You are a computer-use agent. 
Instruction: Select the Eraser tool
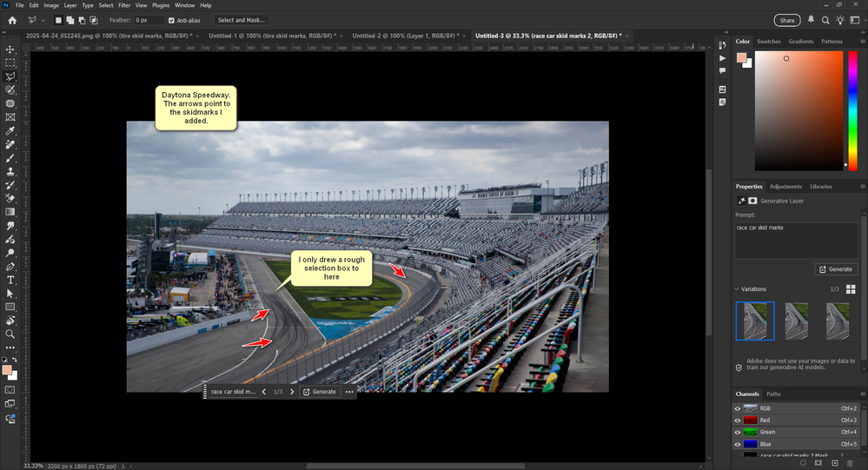(10, 198)
